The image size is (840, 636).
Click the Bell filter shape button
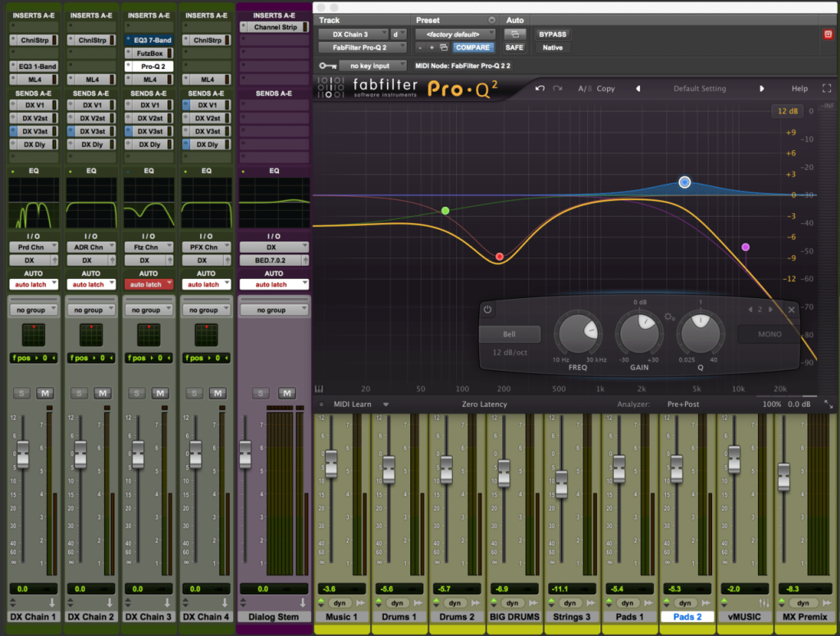pos(509,334)
